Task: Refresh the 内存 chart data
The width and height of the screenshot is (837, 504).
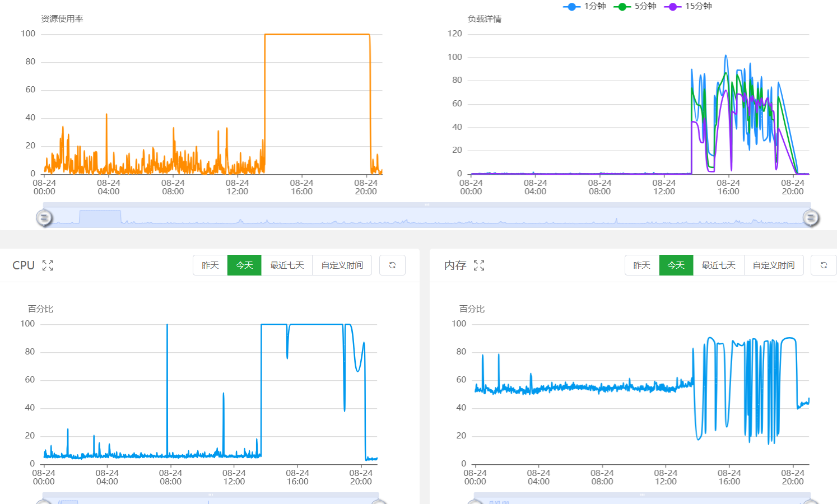Action: 824,265
